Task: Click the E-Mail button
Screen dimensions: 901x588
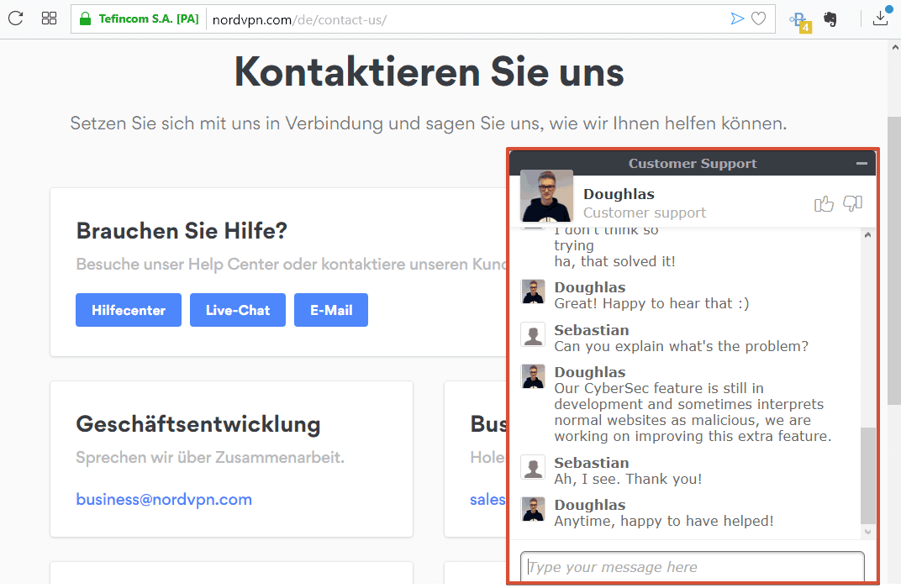Action: tap(331, 310)
